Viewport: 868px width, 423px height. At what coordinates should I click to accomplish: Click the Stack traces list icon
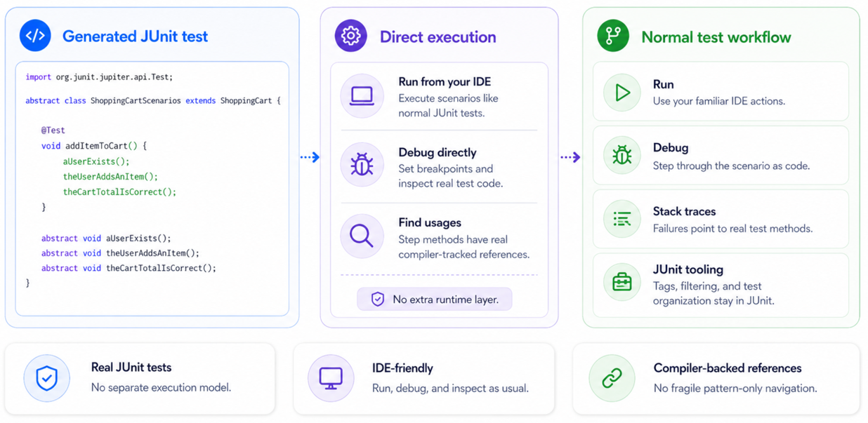(622, 219)
